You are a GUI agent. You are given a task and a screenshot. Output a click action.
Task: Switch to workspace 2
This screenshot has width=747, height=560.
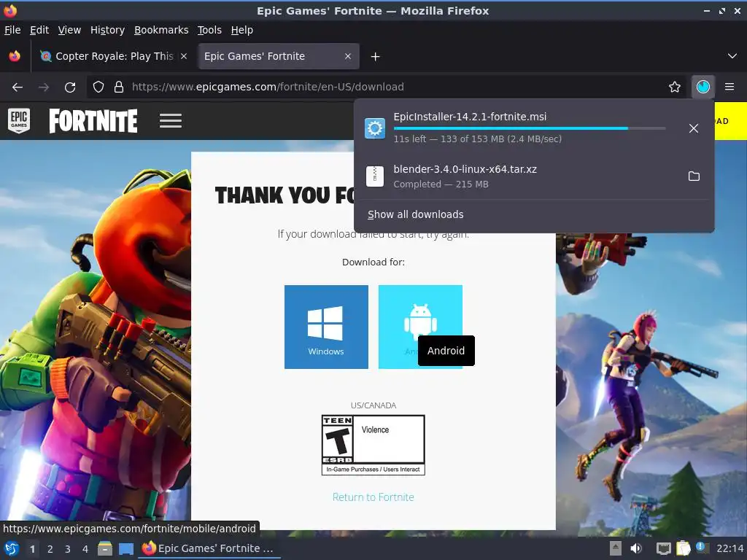pos(50,549)
